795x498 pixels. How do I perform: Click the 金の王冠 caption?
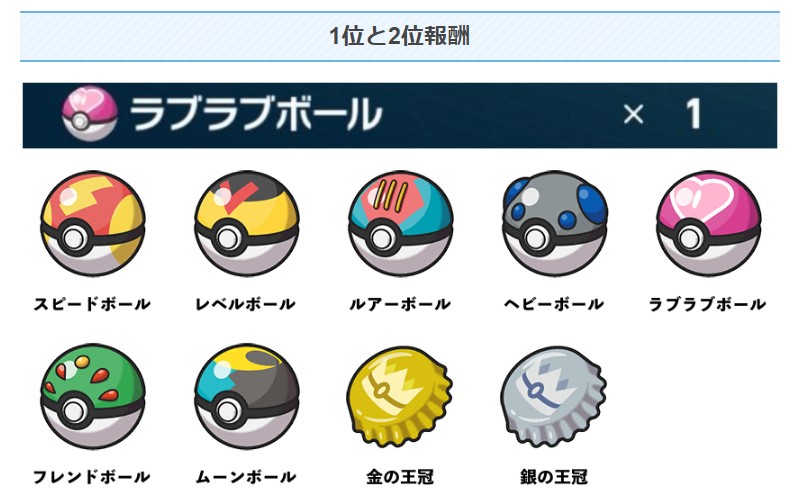(400, 477)
